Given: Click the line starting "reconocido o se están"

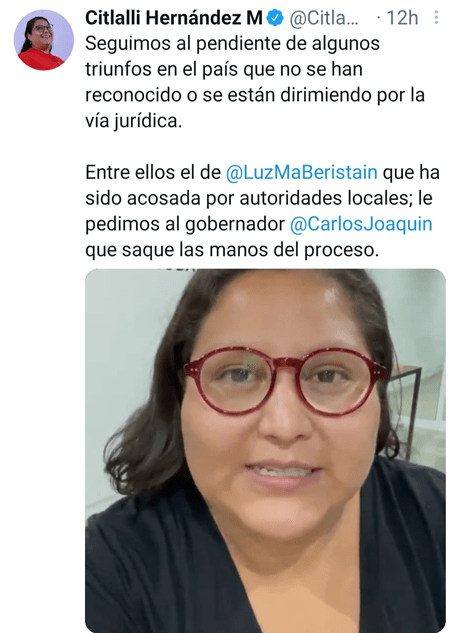Looking at the screenshot, I should (x=255, y=95).
